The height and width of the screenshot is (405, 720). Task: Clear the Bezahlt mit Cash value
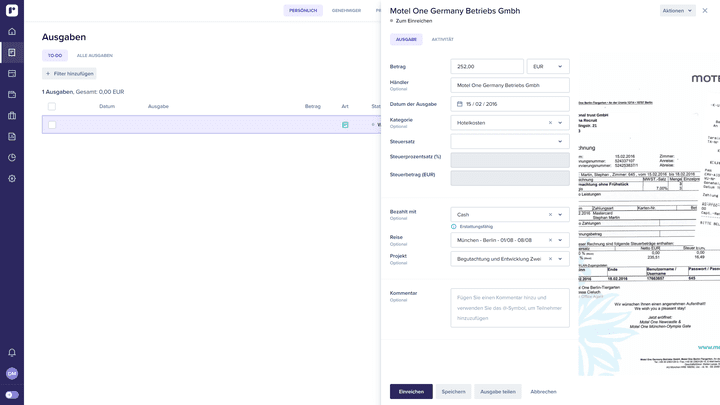[549, 214]
